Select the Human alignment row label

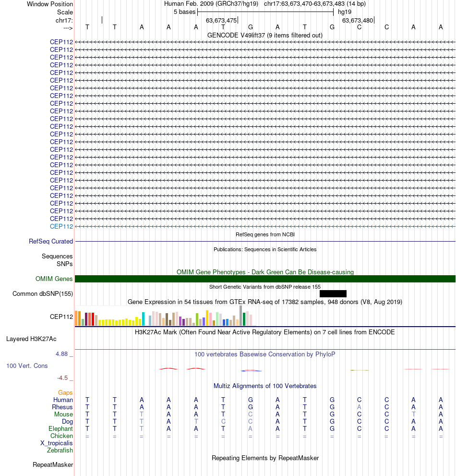63,400
